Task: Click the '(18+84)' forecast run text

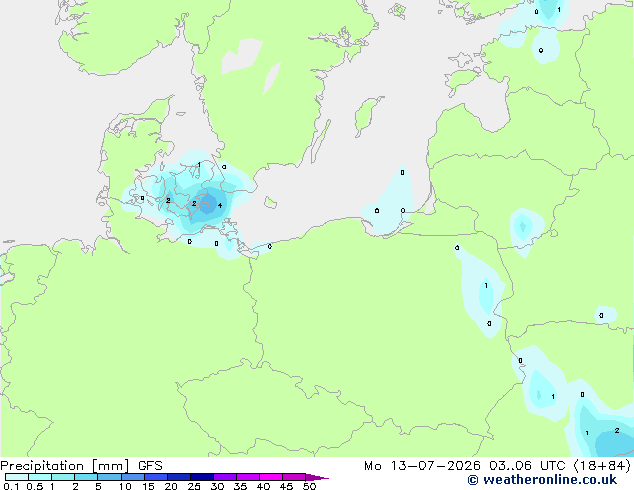Action: click(x=602, y=466)
